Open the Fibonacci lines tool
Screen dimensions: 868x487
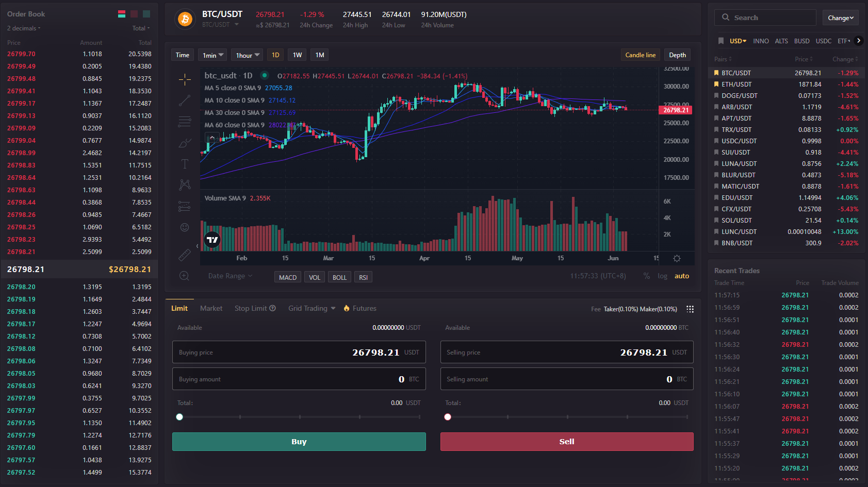(x=185, y=122)
